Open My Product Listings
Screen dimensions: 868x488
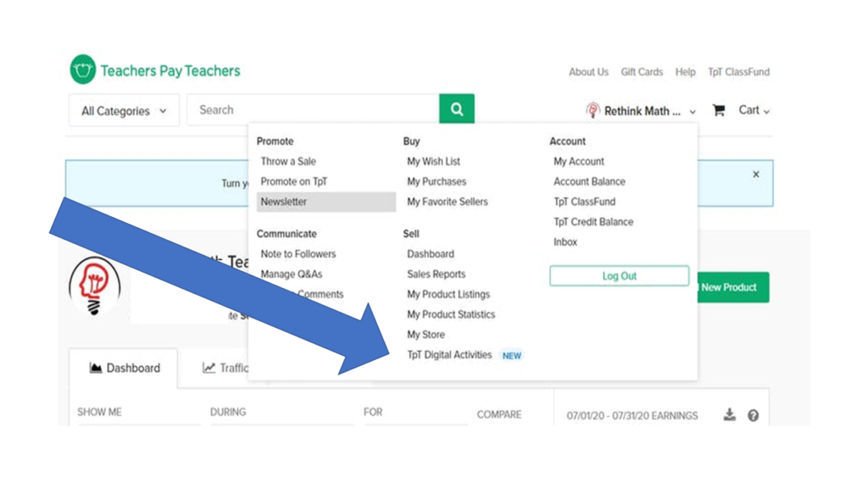pos(448,294)
